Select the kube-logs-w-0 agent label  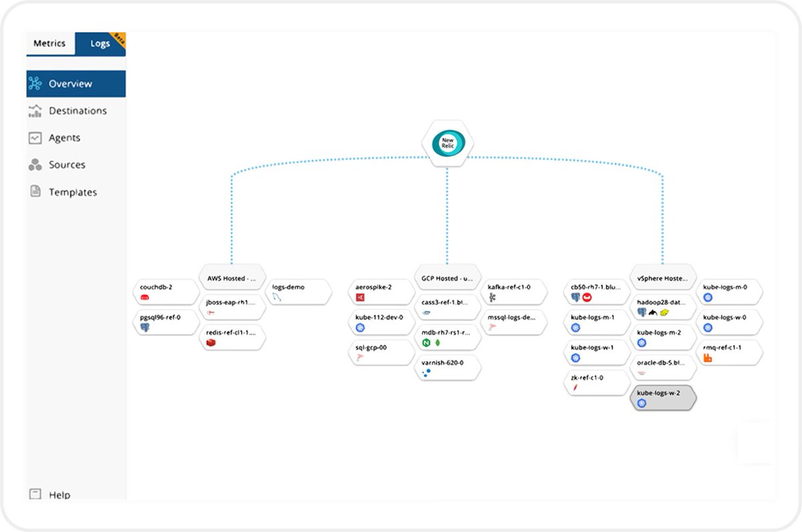(x=725, y=317)
